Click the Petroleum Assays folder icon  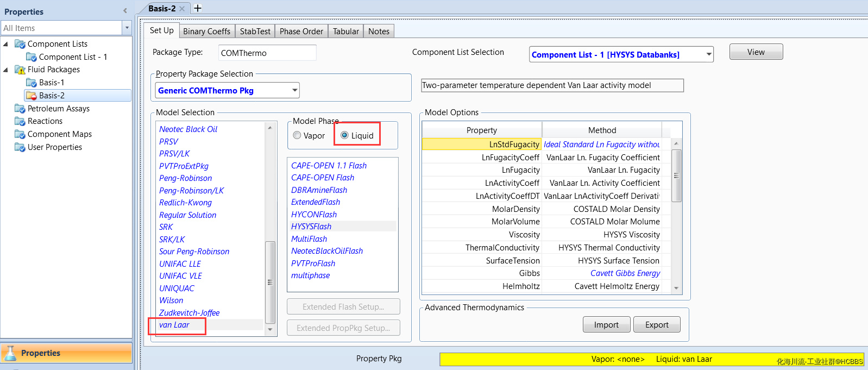tap(20, 109)
